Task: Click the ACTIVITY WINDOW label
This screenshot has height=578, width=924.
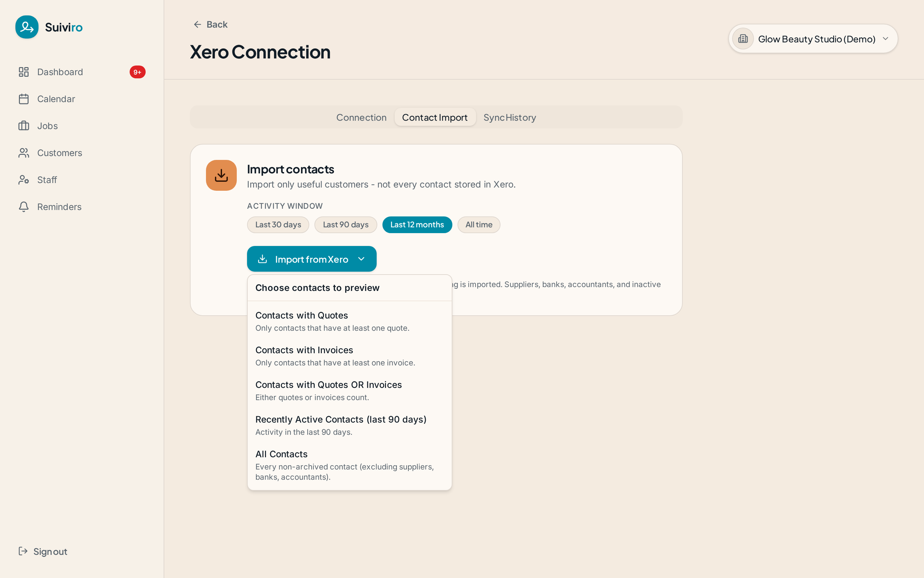Action: click(x=285, y=206)
